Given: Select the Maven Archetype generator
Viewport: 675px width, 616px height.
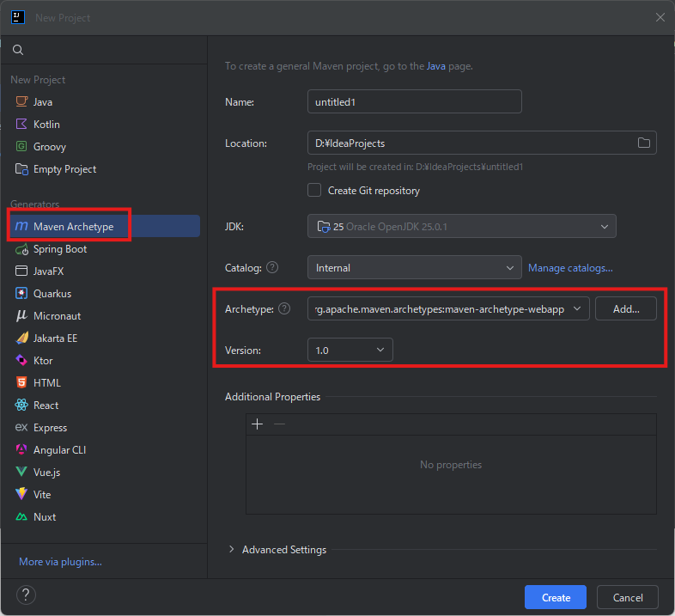Looking at the screenshot, I should 105,226.
